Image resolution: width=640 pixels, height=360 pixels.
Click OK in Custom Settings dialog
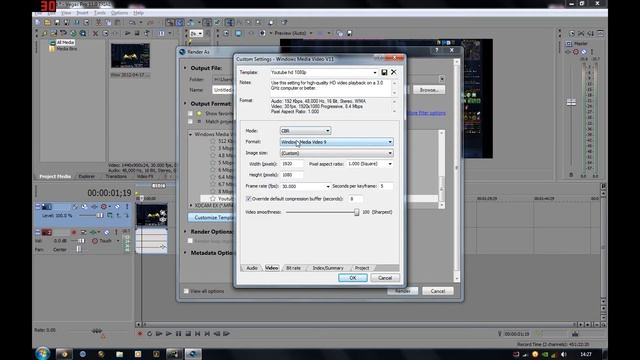tap(353, 278)
